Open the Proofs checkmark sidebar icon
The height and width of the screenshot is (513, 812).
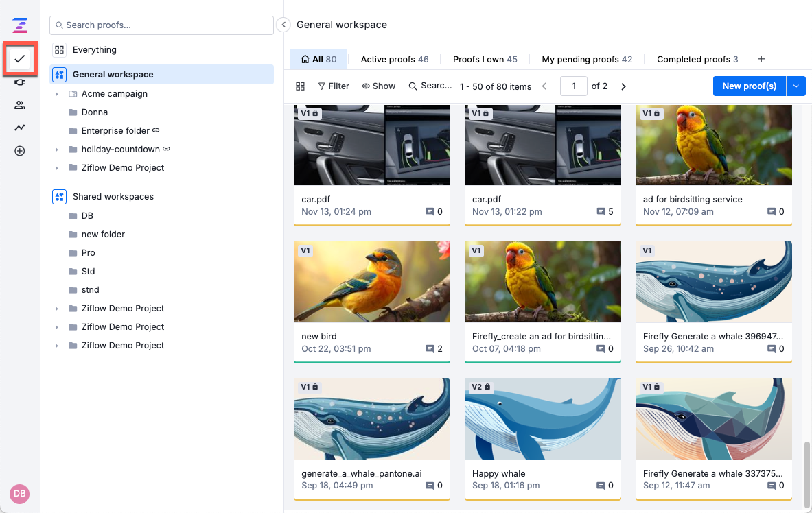pyautogui.click(x=20, y=59)
